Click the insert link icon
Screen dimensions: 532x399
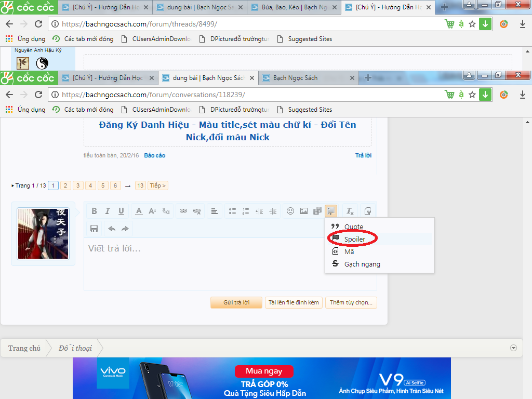pyautogui.click(x=183, y=211)
